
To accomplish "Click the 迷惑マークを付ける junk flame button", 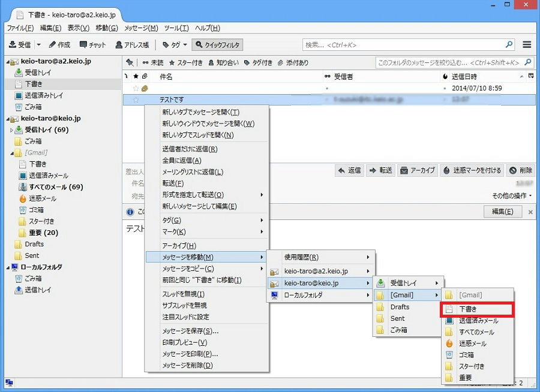I will (x=472, y=170).
